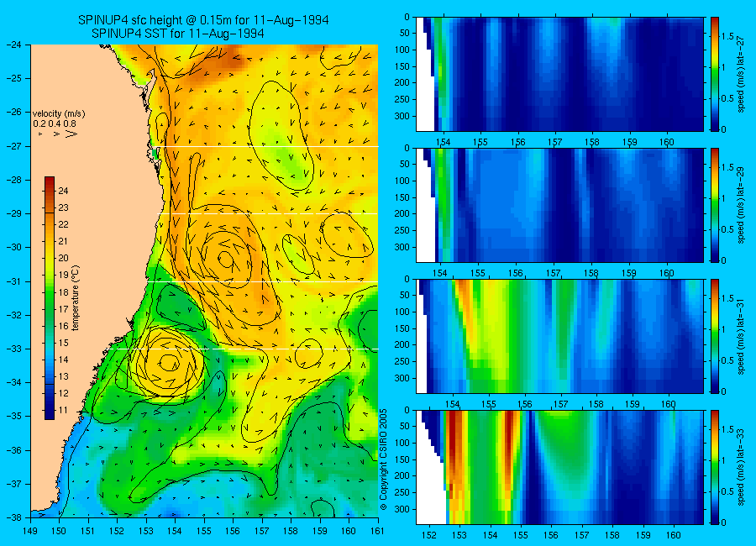Click the '-24' latitude label on the map axis
The image size is (756, 546).
click(14, 45)
